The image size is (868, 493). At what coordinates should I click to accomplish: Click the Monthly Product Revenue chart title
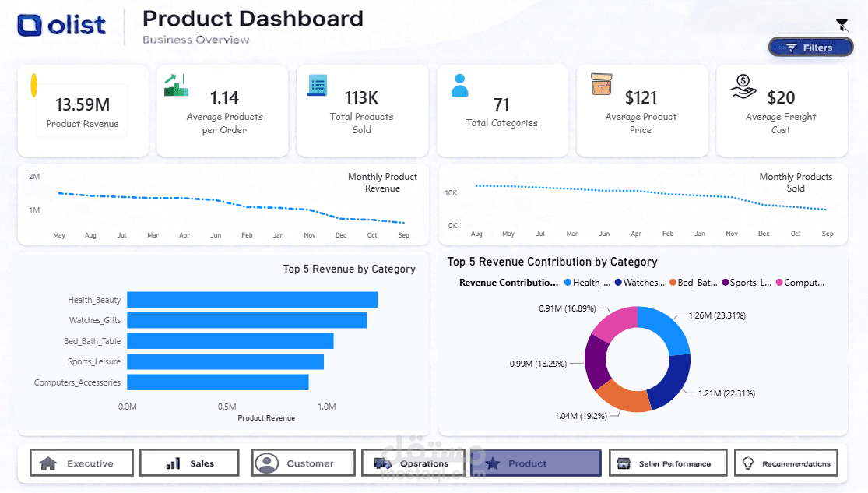pyautogui.click(x=382, y=182)
